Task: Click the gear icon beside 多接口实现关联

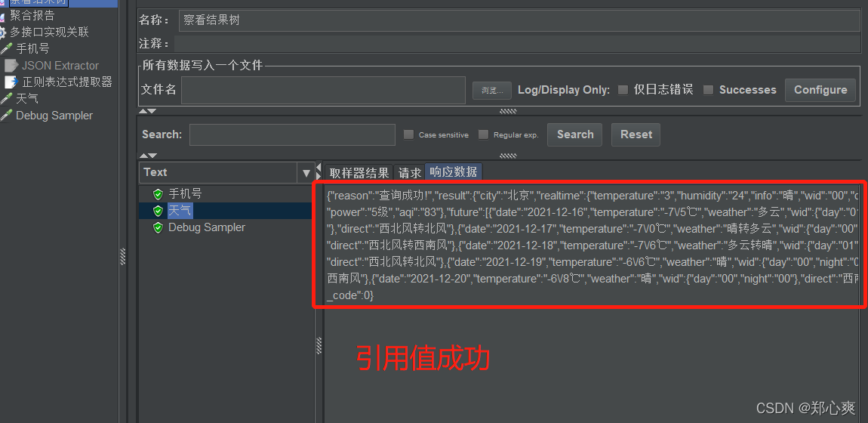Action: pos(3,32)
